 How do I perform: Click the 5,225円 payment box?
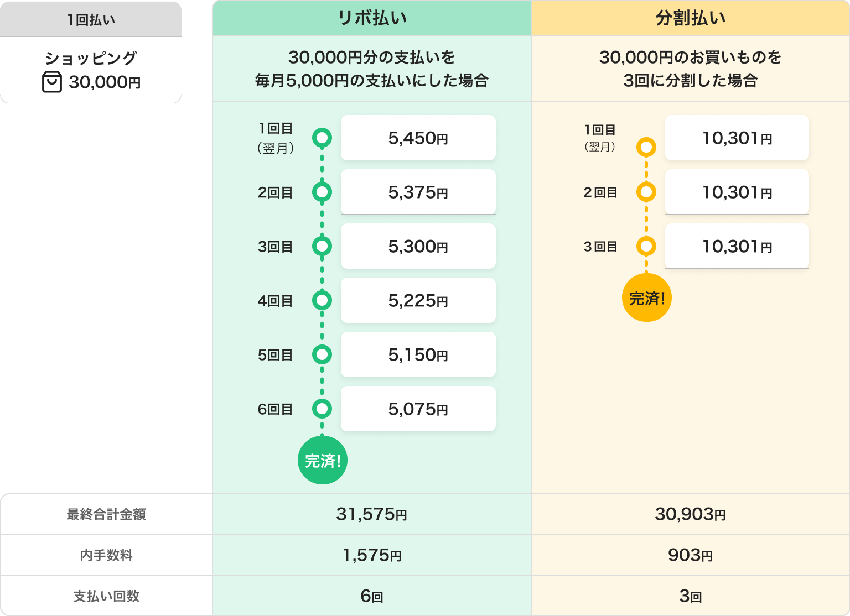pyautogui.click(x=418, y=300)
